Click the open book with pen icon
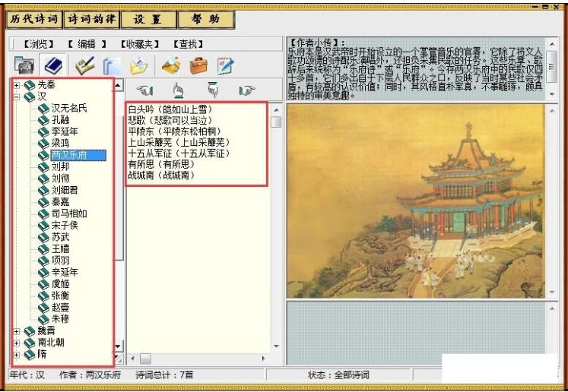The width and height of the screenshot is (568, 392). 84,65
